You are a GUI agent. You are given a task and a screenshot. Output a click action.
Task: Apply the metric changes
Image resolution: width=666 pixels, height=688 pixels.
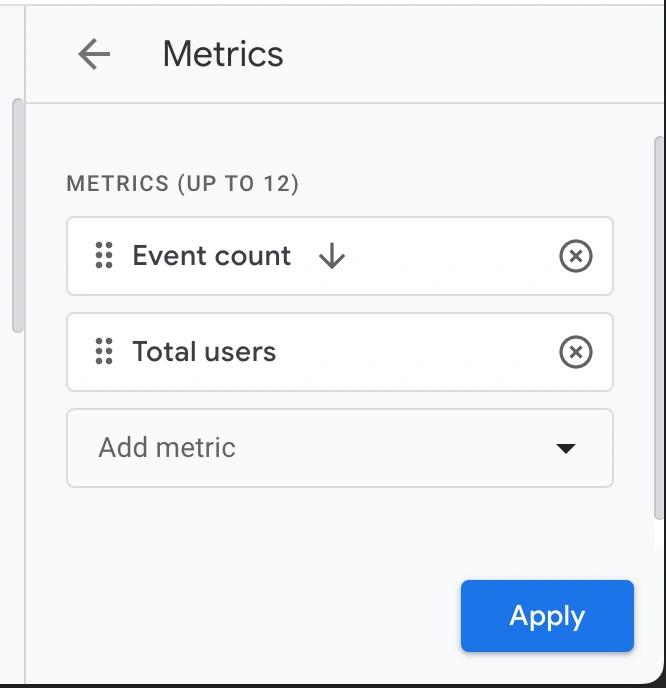pyautogui.click(x=547, y=616)
